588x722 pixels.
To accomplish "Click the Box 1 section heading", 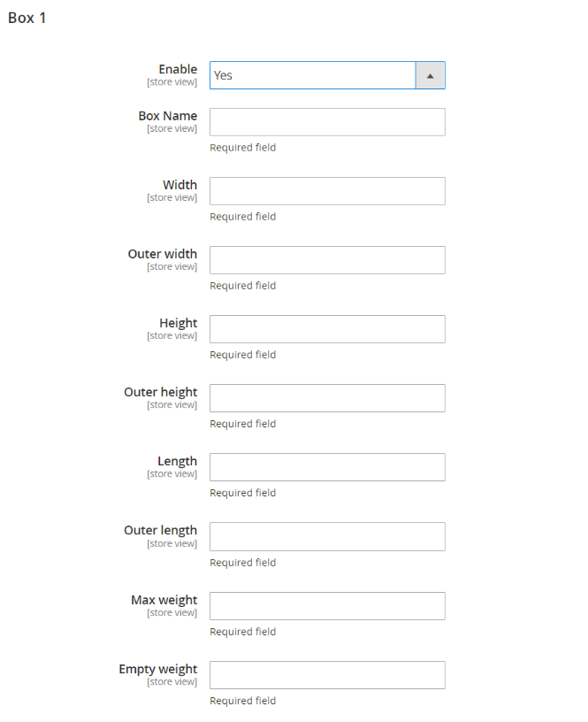I will click(27, 18).
